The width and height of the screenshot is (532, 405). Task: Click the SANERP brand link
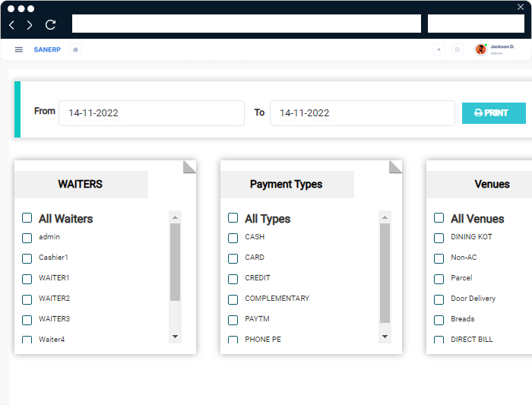47,49
